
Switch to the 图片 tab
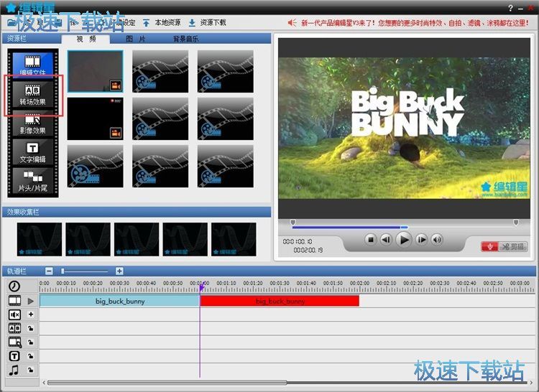[135, 39]
